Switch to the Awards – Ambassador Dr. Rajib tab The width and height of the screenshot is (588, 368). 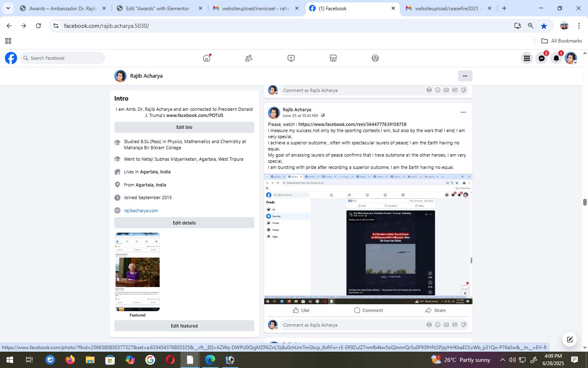[62, 8]
